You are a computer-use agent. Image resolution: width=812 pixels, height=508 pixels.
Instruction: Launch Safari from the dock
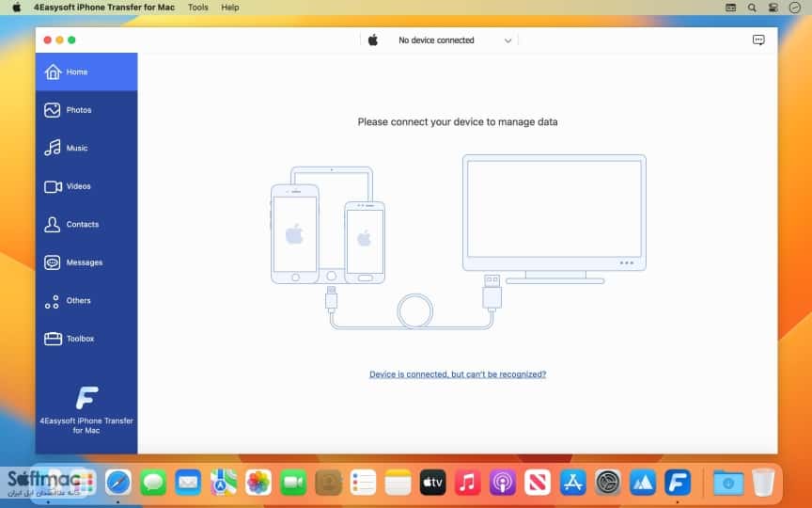click(118, 483)
